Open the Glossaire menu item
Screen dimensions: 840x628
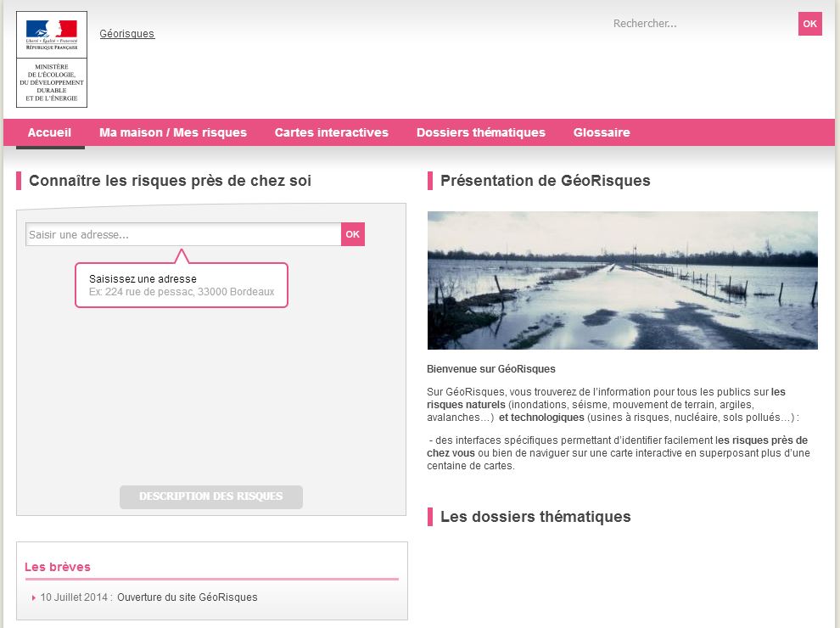pos(602,132)
